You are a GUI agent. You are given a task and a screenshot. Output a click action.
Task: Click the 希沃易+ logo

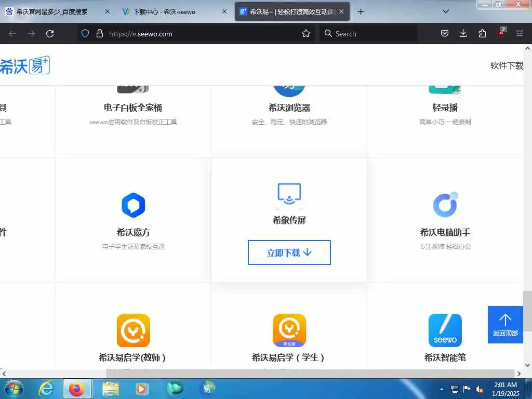click(x=25, y=65)
